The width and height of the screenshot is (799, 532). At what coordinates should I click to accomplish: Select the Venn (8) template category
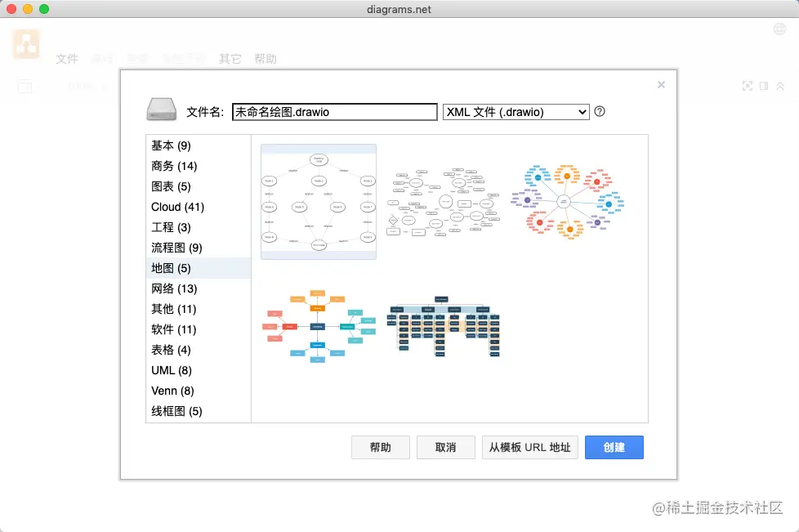(x=199, y=391)
